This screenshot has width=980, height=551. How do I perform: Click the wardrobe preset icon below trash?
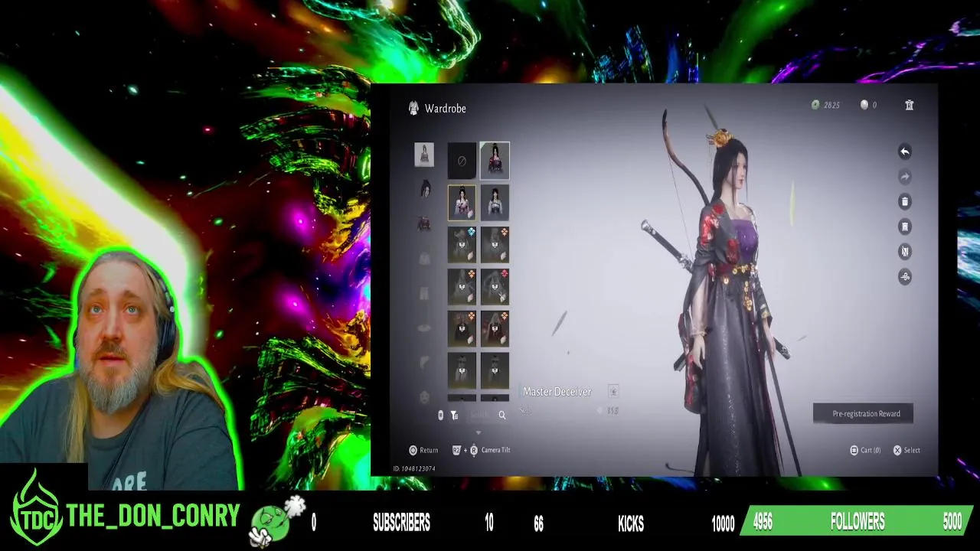point(904,227)
